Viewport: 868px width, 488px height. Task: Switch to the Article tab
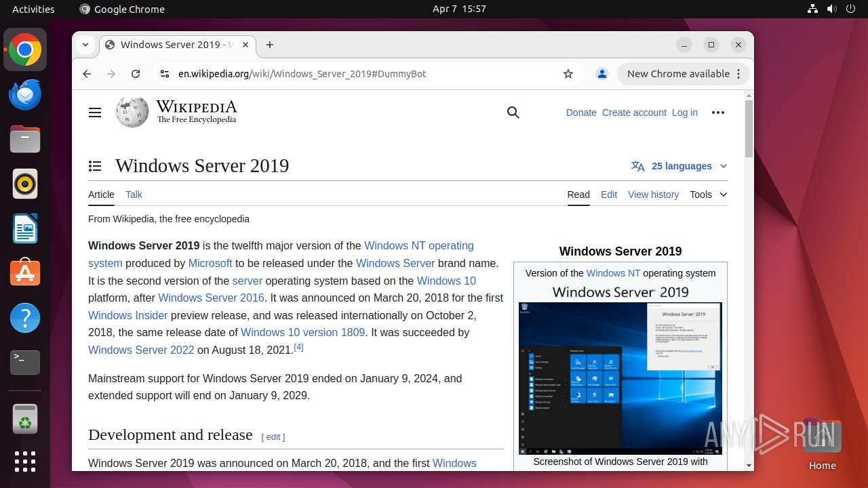point(101,195)
